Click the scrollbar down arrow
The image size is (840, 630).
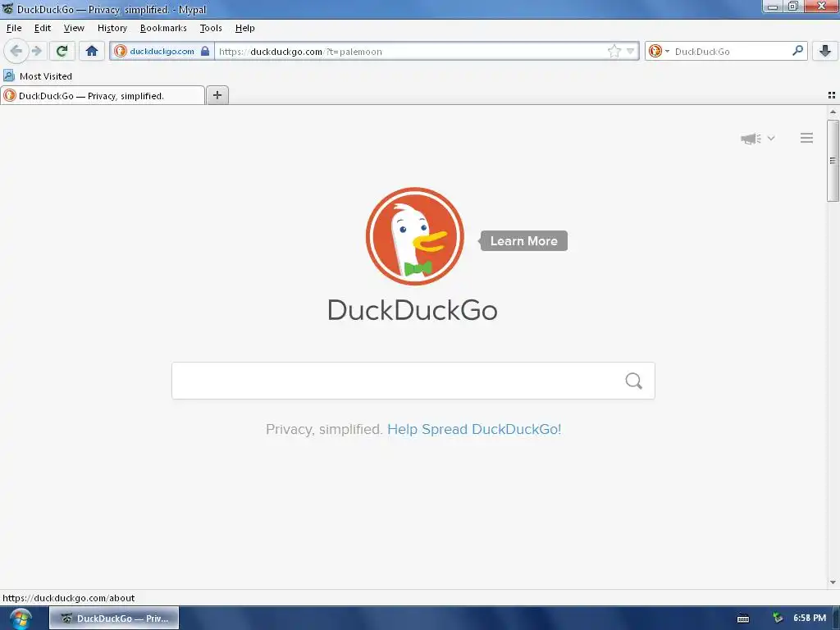pos(833,582)
